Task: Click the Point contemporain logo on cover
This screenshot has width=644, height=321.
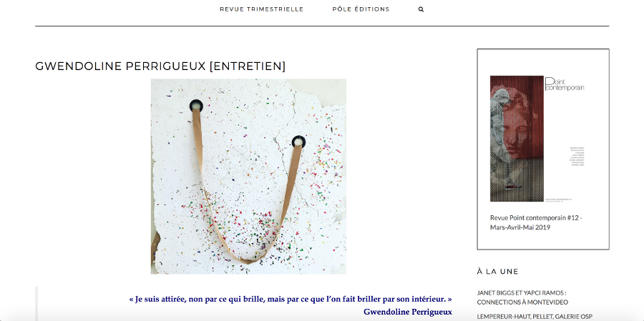Action: (x=565, y=84)
